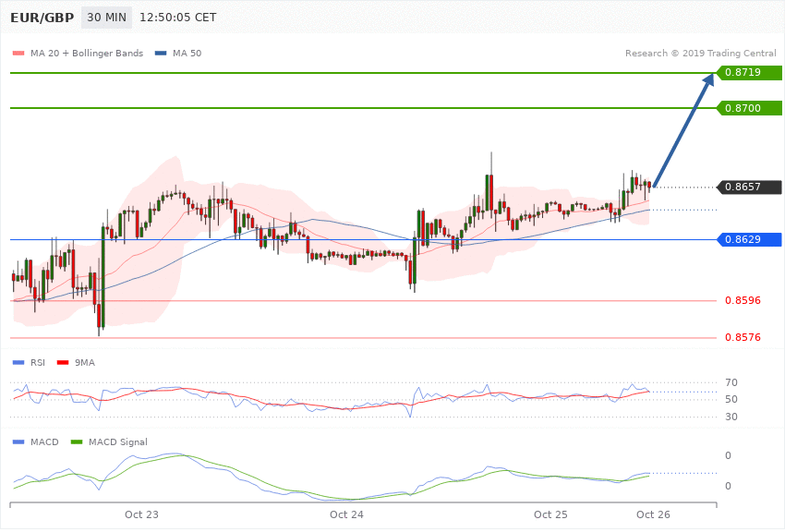Viewport: 785px width, 532px height.
Task: Click the 0.8657 current price tag
Action: tap(748, 187)
